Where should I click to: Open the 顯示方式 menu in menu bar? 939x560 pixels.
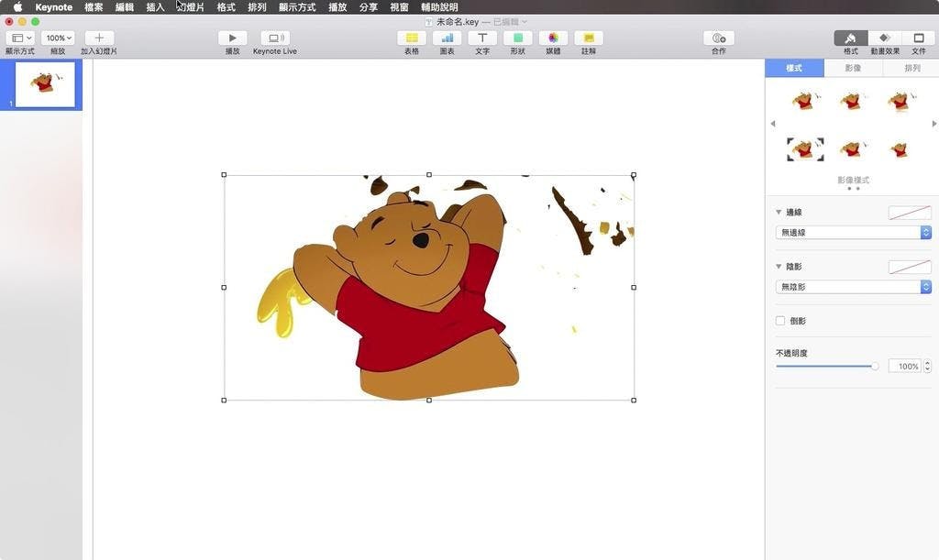coord(297,7)
